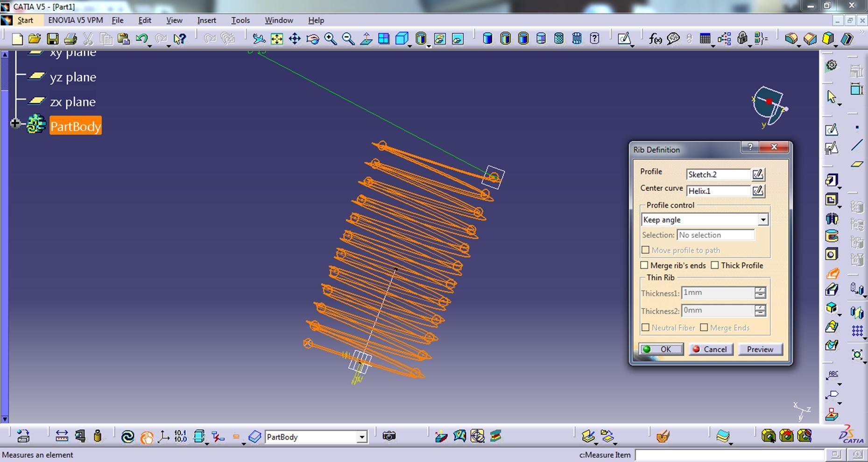Open the Sketcher tool in top toolbar
The image size is (868, 462).
click(624, 39)
